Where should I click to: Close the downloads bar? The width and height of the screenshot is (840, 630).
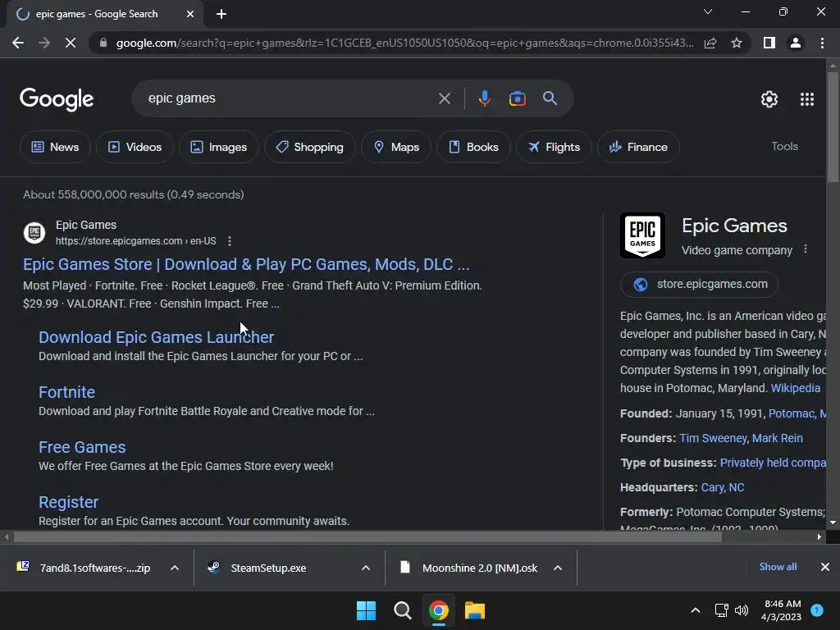point(825,567)
